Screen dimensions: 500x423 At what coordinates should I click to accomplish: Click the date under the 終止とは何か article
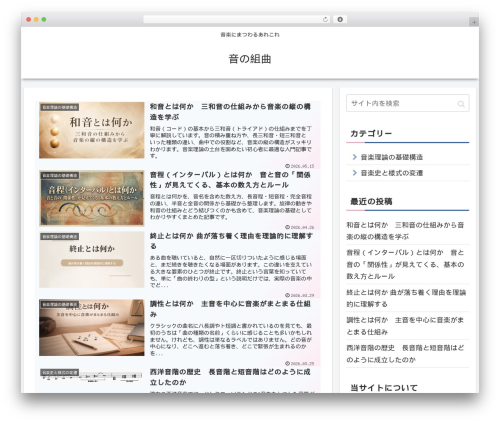coord(299,295)
